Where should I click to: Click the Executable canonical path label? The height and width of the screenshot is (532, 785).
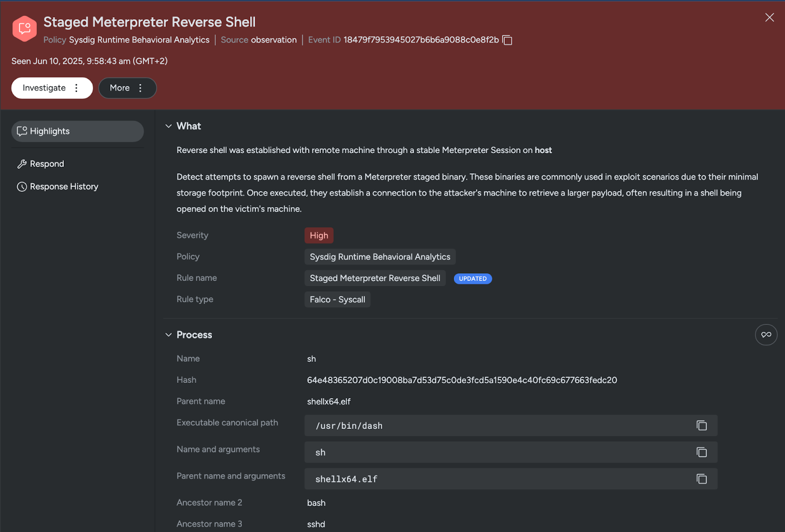coord(227,423)
